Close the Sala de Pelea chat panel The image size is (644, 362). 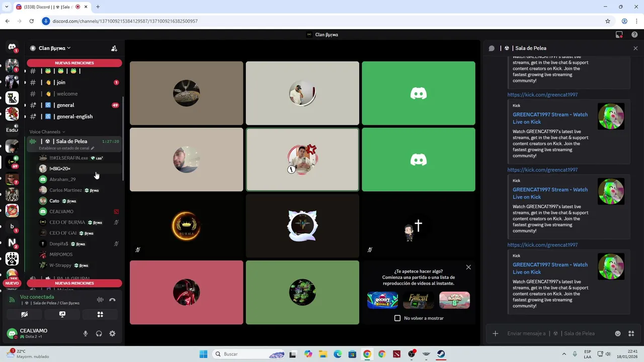[635, 48]
